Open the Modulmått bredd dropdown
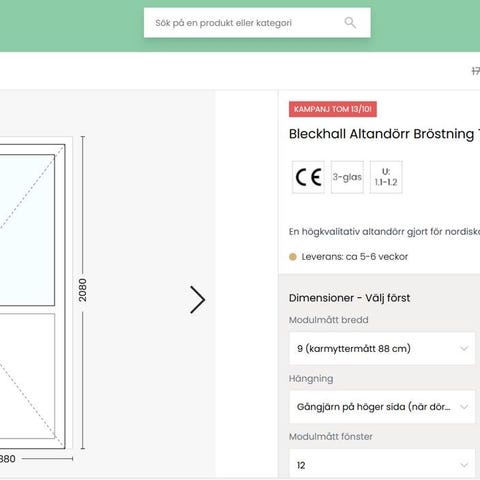Image resolution: width=480 pixels, height=480 pixels. tap(382, 348)
